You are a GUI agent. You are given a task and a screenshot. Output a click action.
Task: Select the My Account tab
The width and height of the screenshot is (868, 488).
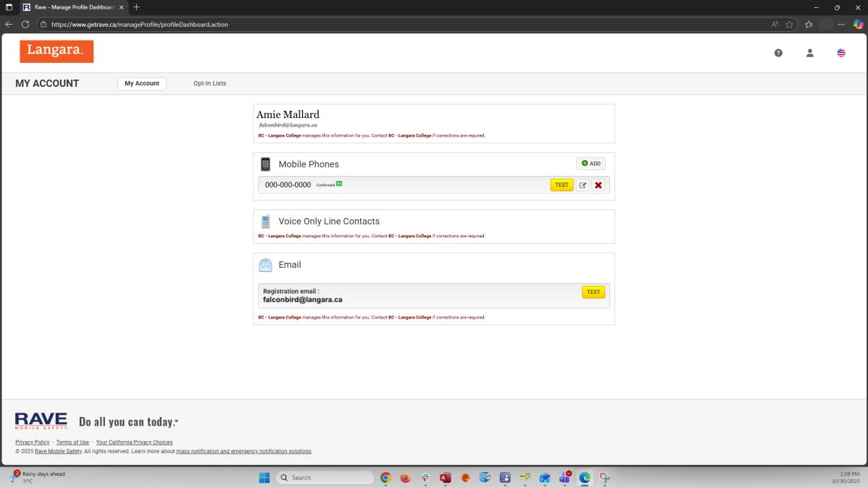click(x=142, y=83)
